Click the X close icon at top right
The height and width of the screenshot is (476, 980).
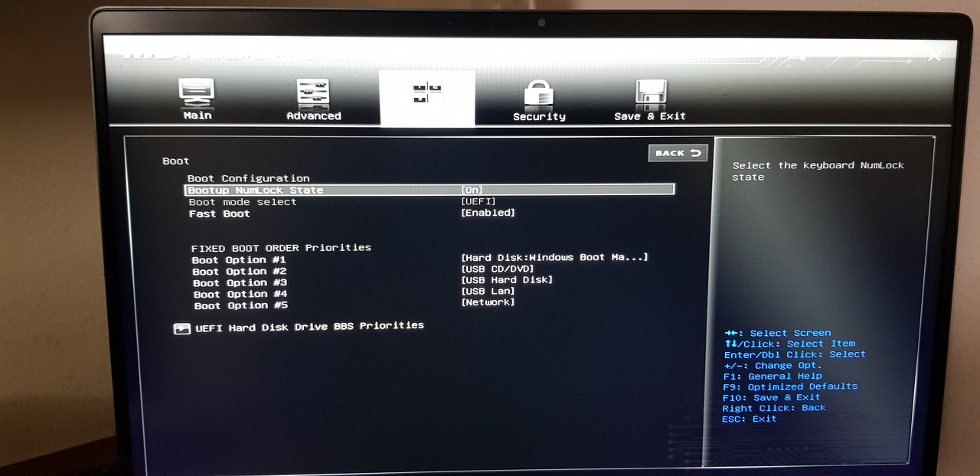[x=934, y=56]
